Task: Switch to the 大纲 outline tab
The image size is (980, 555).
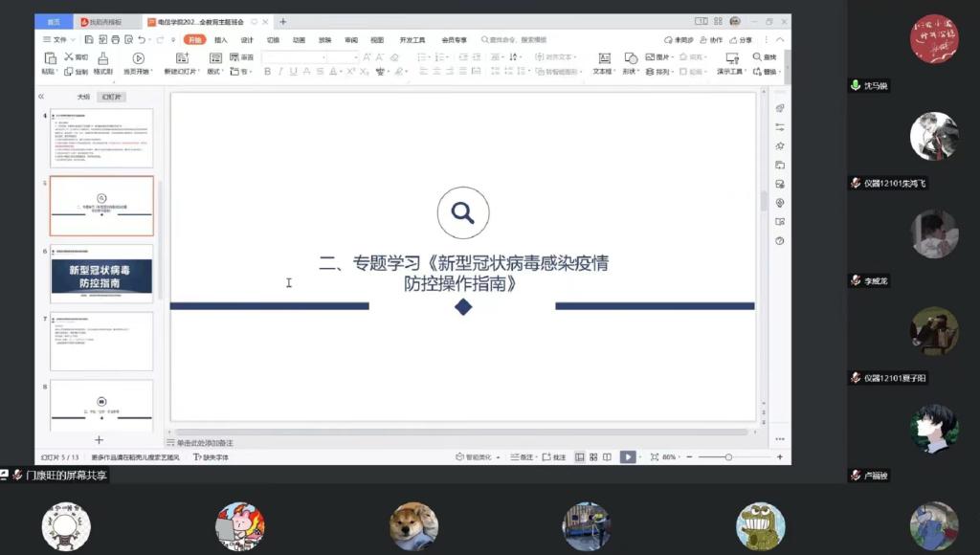Action: [83, 97]
